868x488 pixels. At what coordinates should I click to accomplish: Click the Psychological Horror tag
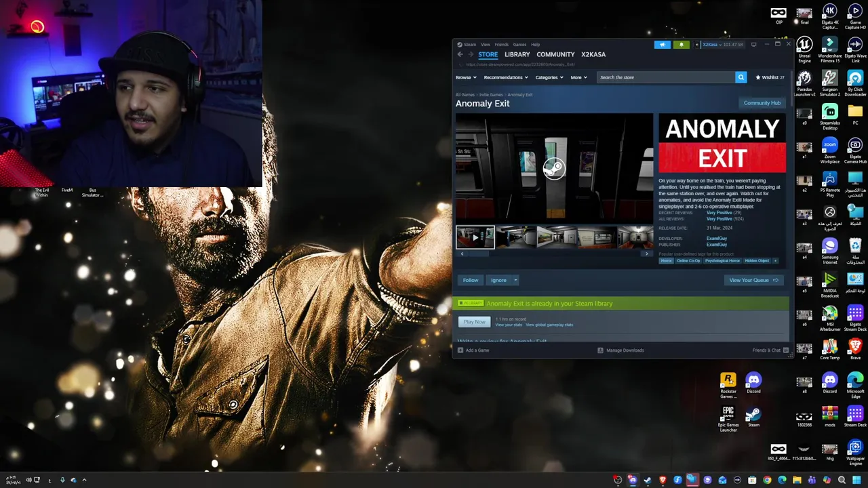click(x=722, y=261)
